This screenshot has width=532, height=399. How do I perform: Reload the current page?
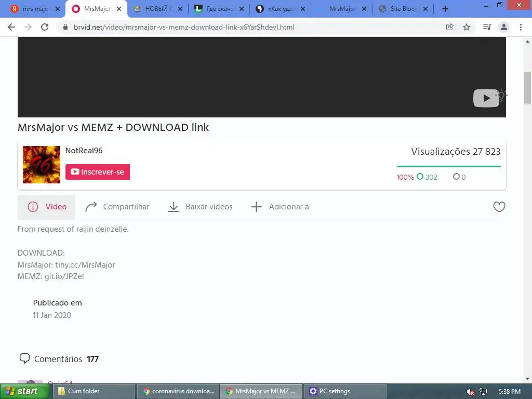45,27
